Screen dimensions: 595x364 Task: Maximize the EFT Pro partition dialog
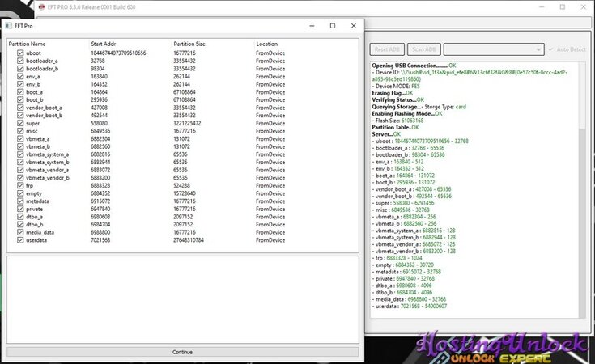point(332,26)
